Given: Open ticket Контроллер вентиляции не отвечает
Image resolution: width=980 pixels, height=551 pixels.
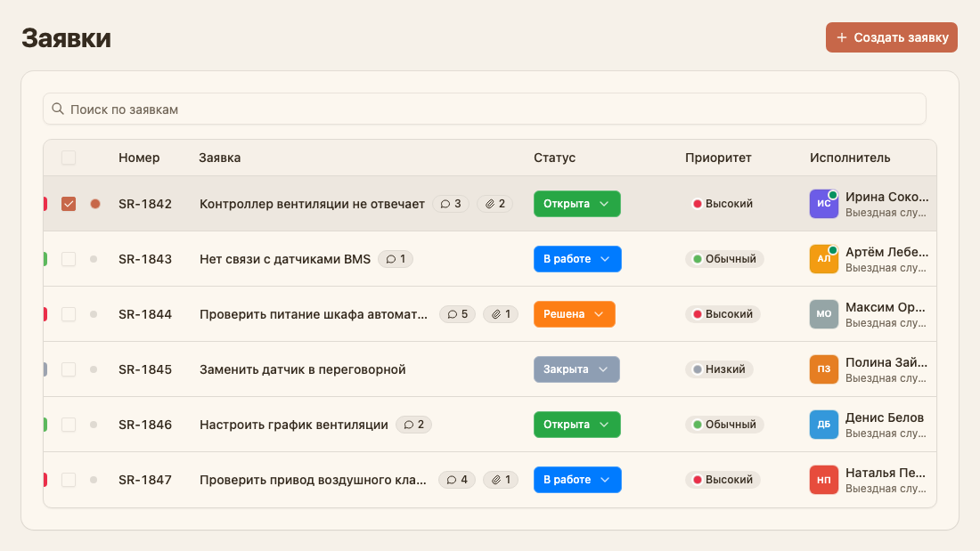Looking at the screenshot, I should tap(312, 204).
